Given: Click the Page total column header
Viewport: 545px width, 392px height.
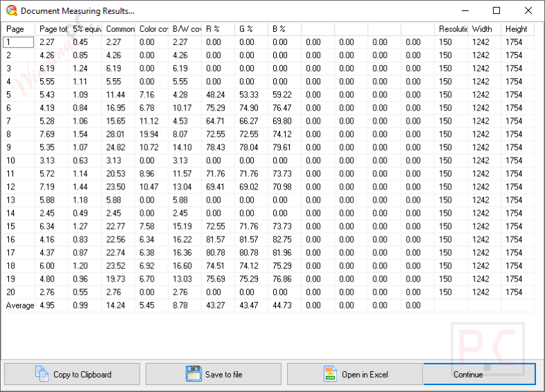Looking at the screenshot, I should tap(52, 29).
